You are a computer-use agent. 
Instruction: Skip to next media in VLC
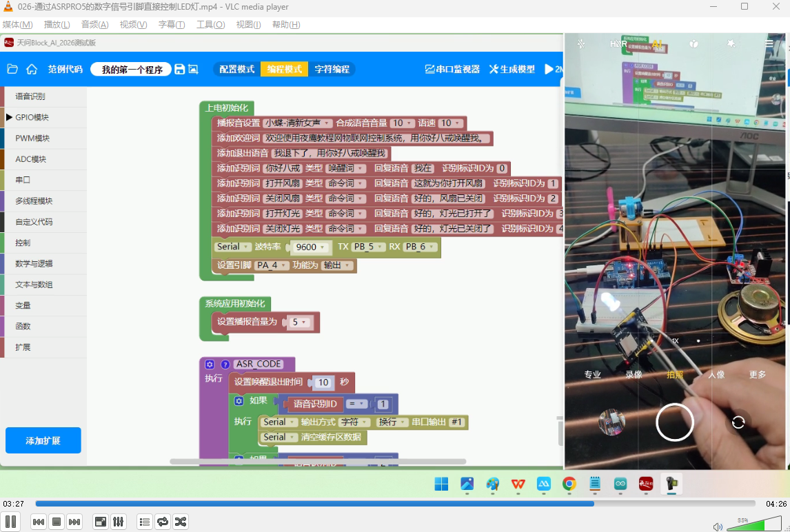pyautogui.click(x=74, y=522)
